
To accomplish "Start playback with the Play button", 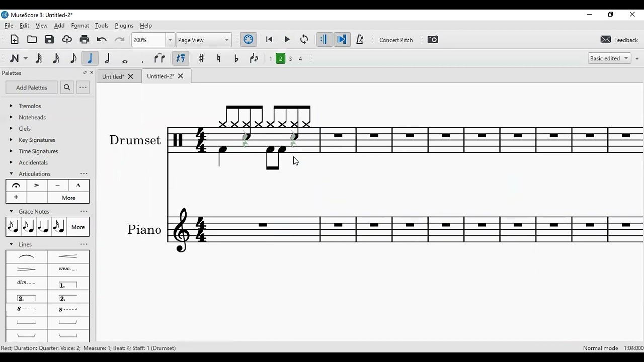I will [287, 40].
